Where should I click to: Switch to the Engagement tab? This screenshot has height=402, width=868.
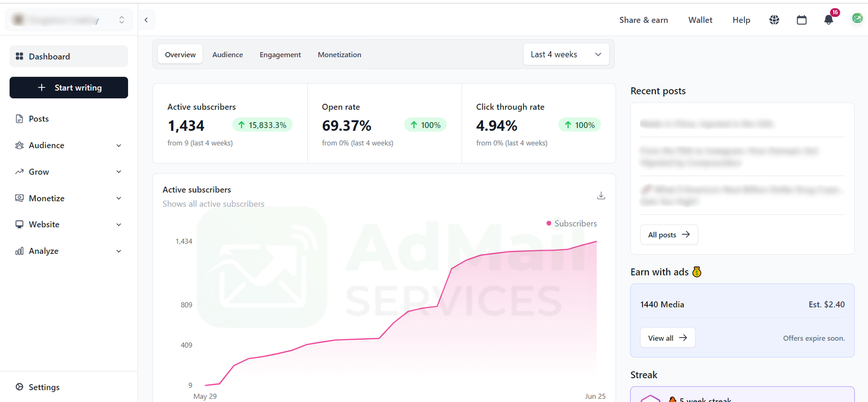(280, 55)
